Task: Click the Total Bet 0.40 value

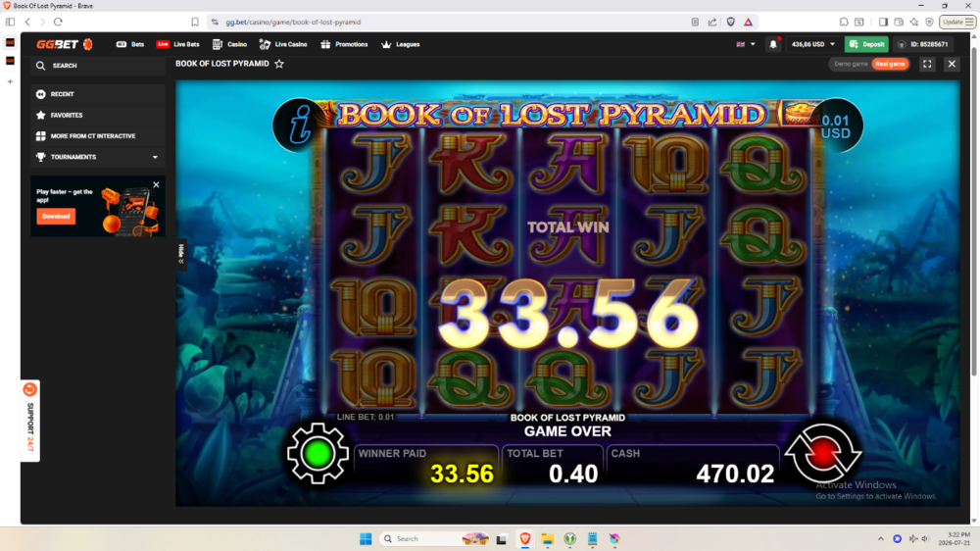Action: point(573,475)
